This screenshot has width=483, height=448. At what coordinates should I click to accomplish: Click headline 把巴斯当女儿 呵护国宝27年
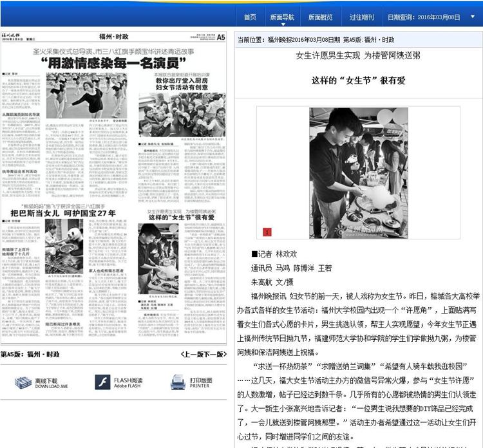tap(63, 213)
